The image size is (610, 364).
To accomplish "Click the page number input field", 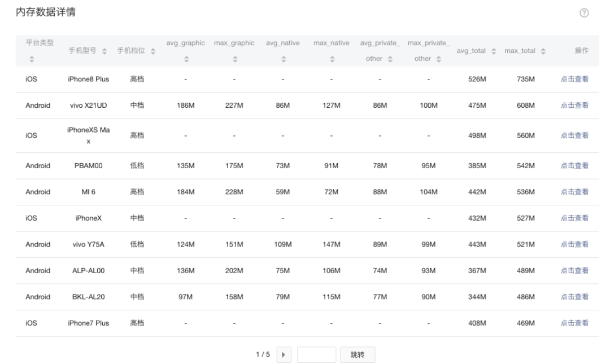I will pos(316,354).
